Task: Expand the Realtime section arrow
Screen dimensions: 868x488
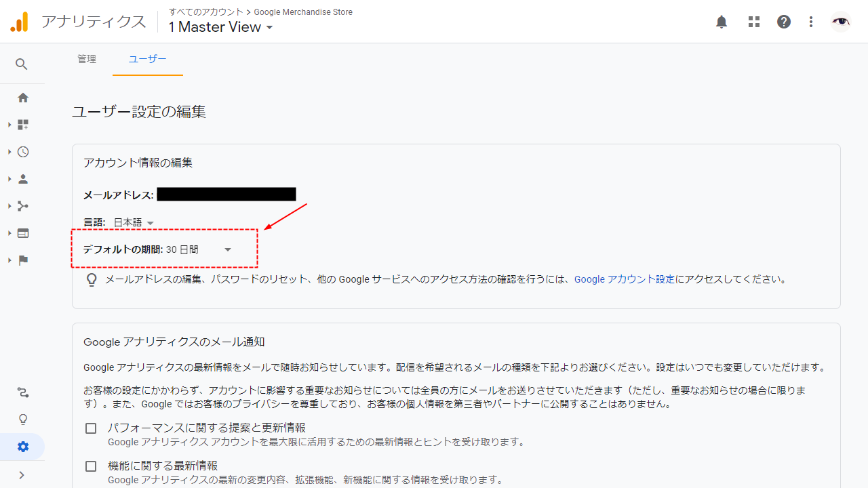Action: (x=9, y=152)
